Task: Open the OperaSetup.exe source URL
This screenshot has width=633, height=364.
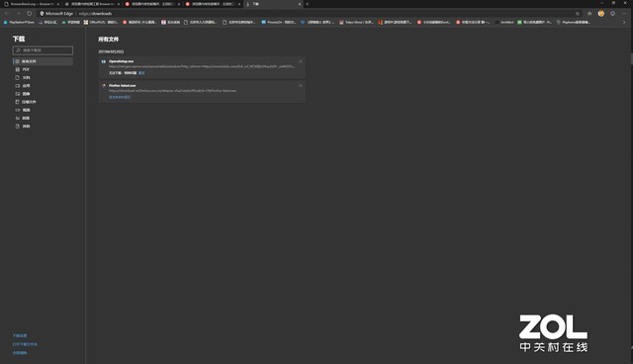Action: coord(202,66)
